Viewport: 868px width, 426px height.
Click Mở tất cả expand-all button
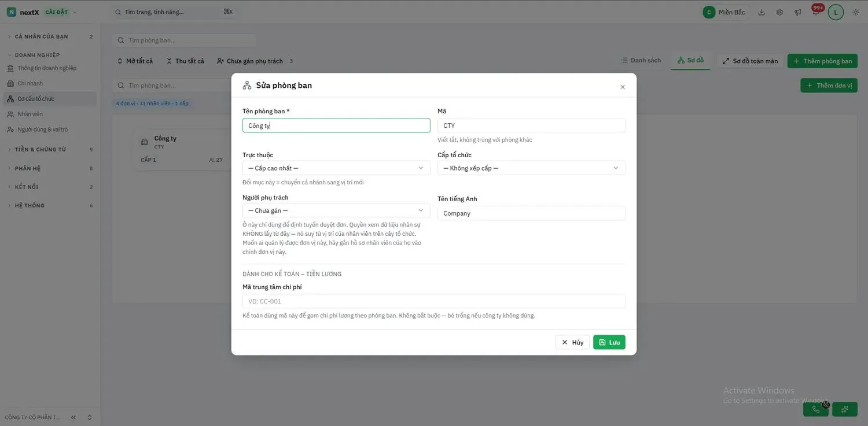click(x=135, y=61)
